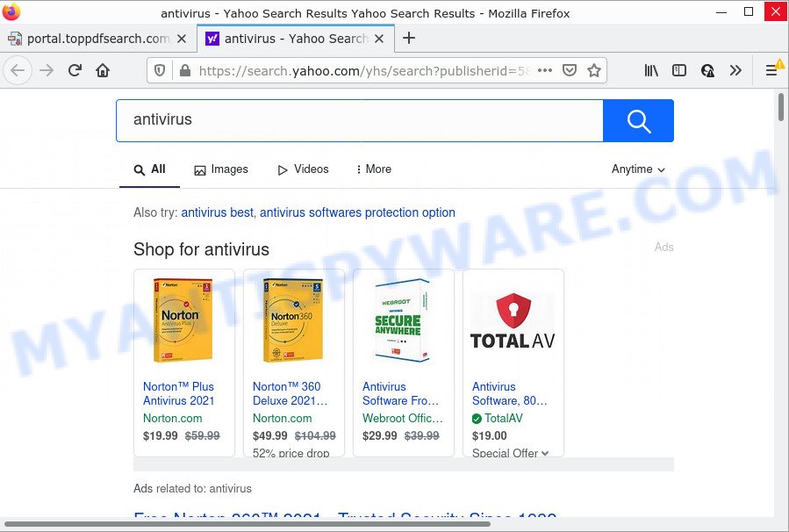Open the Firefox home page

point(103,70)
